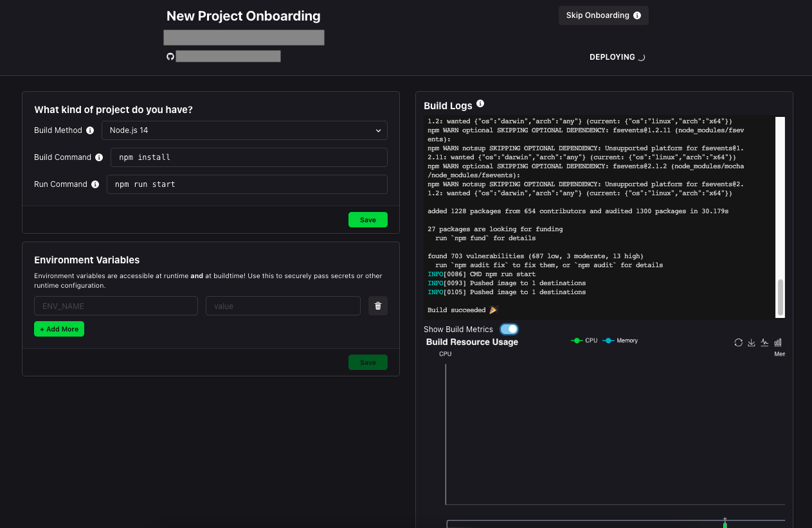Image resolution: width=812 pixels, height=528 pixels.
Task: Turn off Show Build Metrics toggle
Action: click(x=509, y=329)
